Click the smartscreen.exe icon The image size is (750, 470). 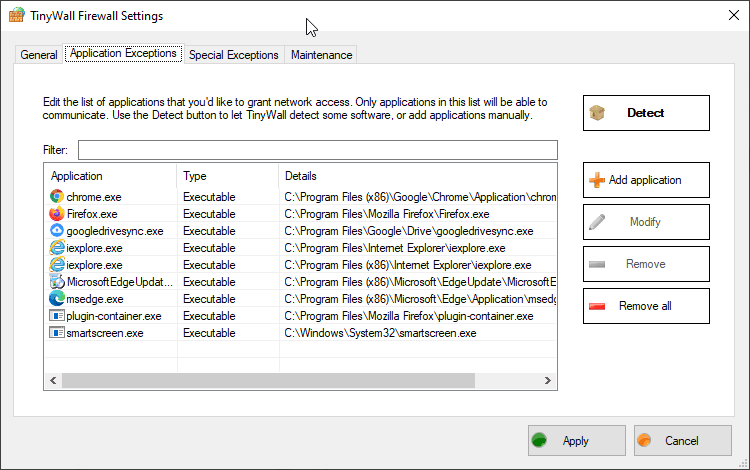point(57,333)
